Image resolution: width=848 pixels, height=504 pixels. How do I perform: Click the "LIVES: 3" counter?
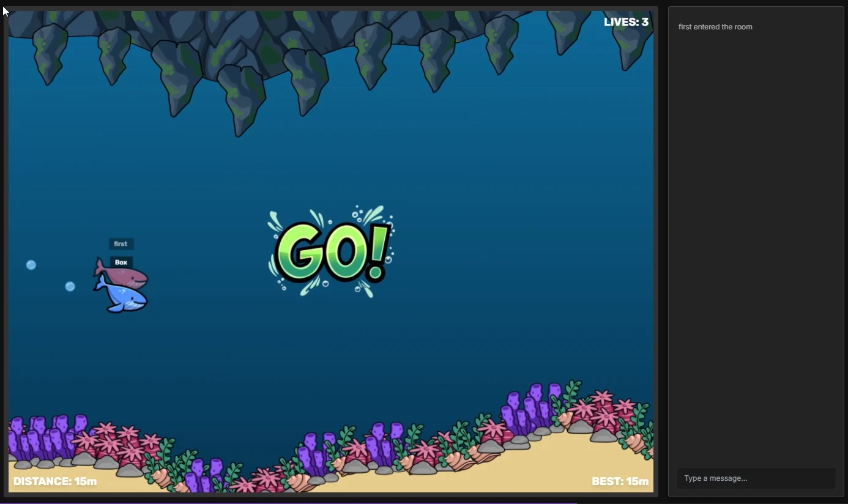pos(626,23)
